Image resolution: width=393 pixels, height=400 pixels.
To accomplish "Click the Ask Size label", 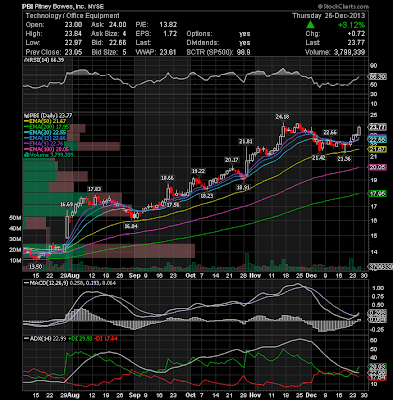I will coord(105,34).
